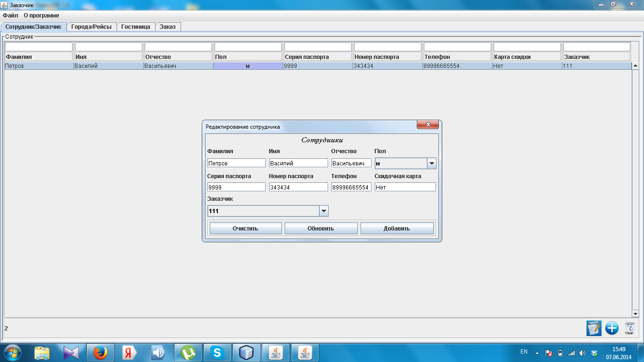Open uTorrent from the taskbar
This screenshot has height=362, width=644.
[x=189, y=353]
